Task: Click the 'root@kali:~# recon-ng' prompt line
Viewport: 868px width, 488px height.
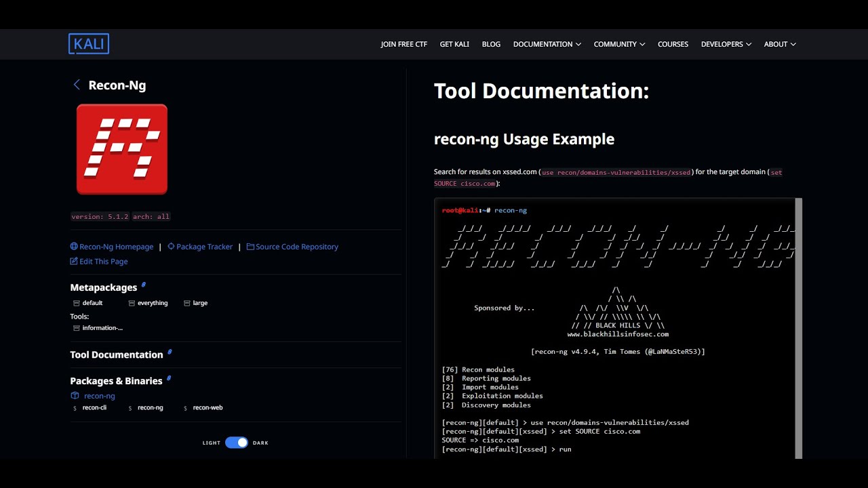Action: pos(484,210)
